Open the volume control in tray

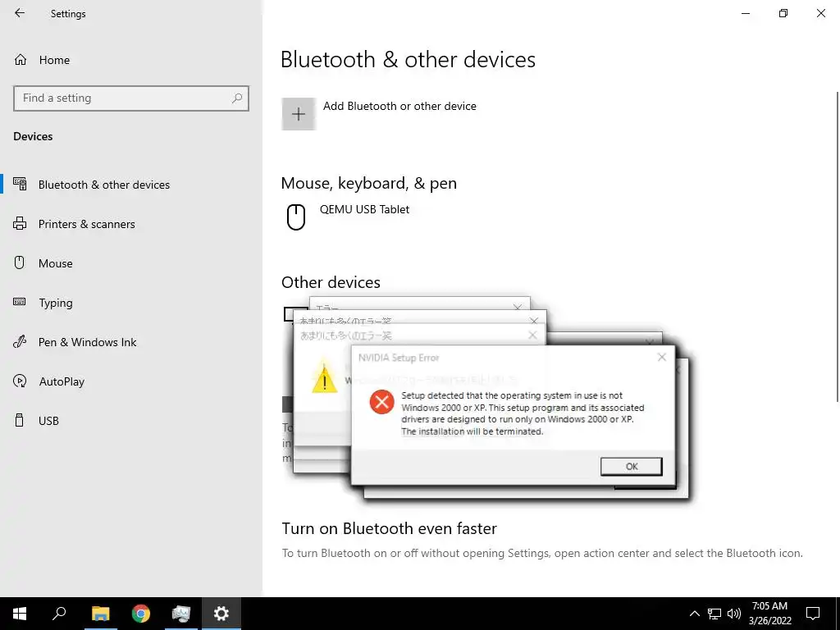[x=734, y=614]
